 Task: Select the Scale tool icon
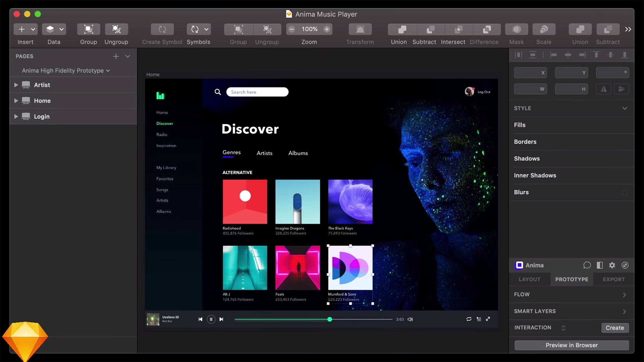544,29
